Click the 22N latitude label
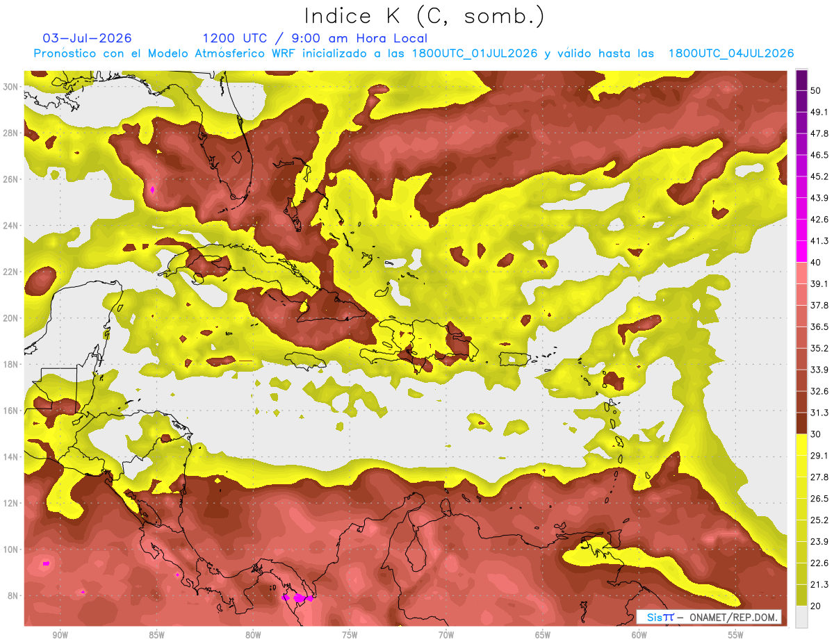Image resolution: width=834 pixels, height=644 pixels. 12,272
